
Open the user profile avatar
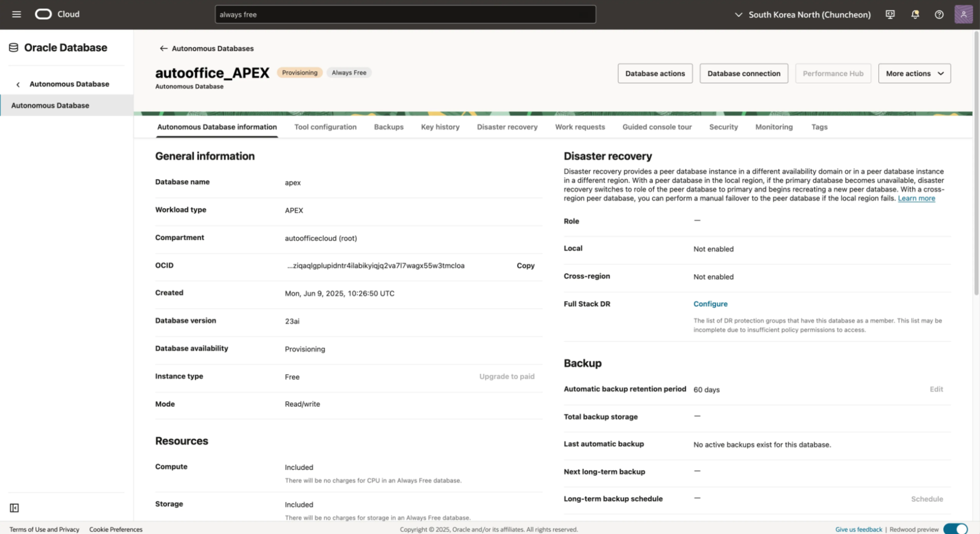[x=963, y=14]
